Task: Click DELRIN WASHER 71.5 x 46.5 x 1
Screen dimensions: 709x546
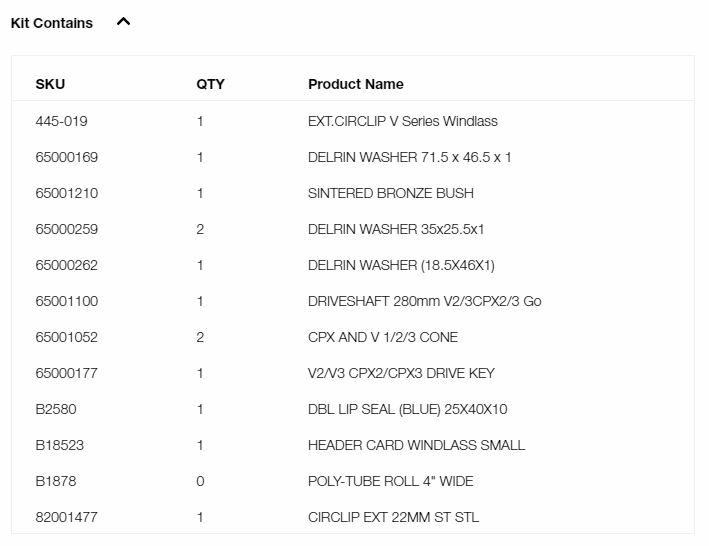Action: click(x=410, y=157)
